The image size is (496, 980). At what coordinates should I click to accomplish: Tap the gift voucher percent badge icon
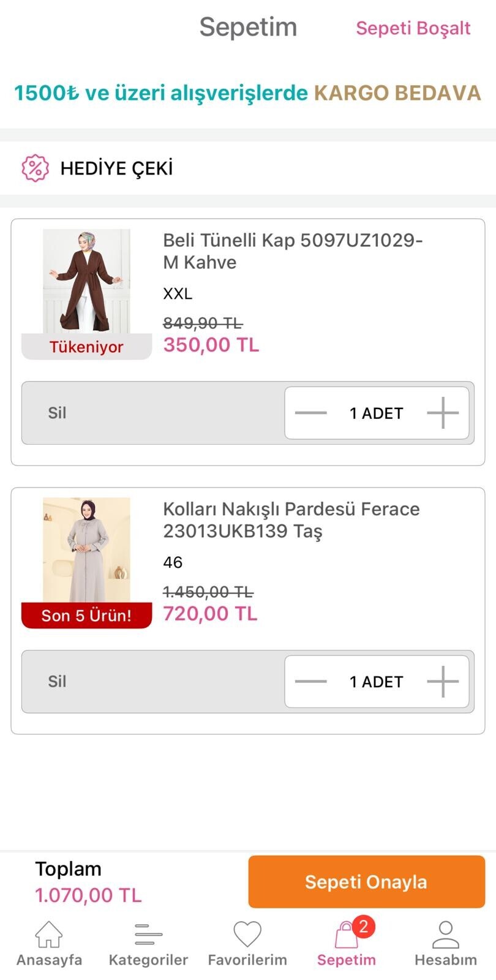(35, 168)
